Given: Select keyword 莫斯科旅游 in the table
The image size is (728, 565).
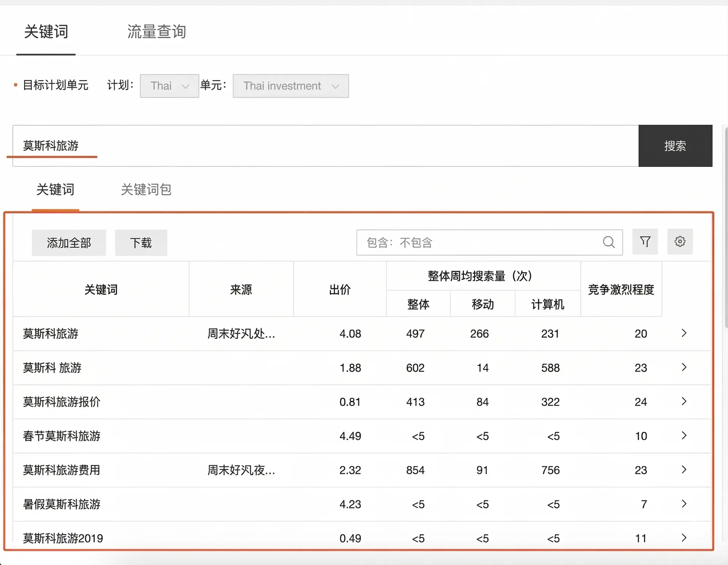Looking at the screenshot, I should pos(50,334).
